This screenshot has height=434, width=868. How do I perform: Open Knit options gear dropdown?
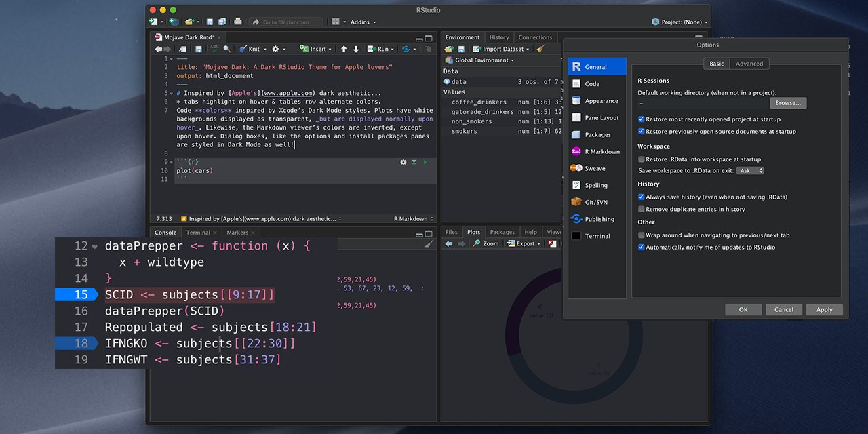(279, 49)
